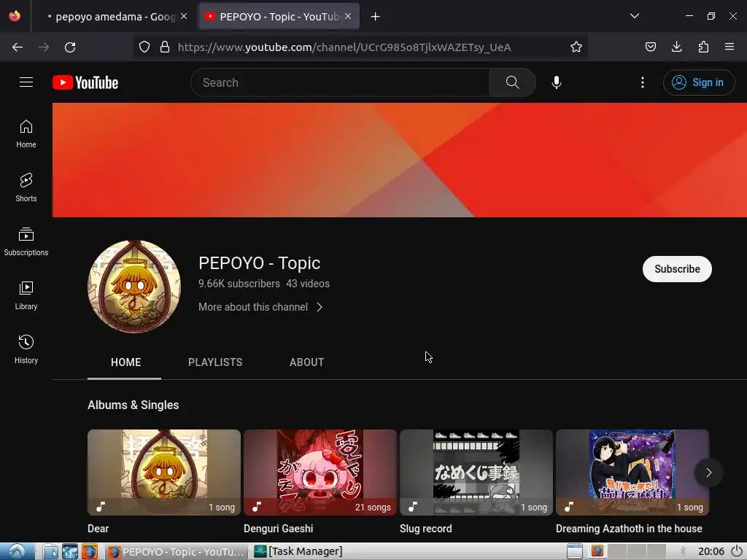The width and height of the screenshot is (747, 560).
Task: Select the PEPOYO - Topic taskbar window button
Action: pyautogui.click(x=175, y=551)
